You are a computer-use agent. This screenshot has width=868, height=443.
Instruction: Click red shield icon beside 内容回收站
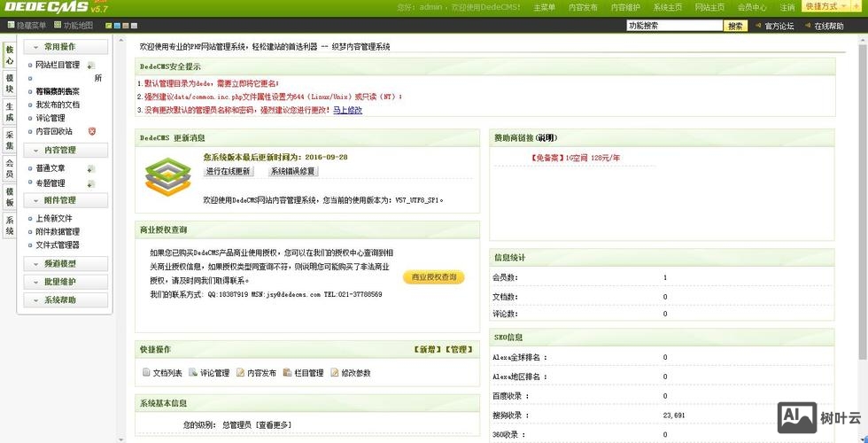pos(92,131)
